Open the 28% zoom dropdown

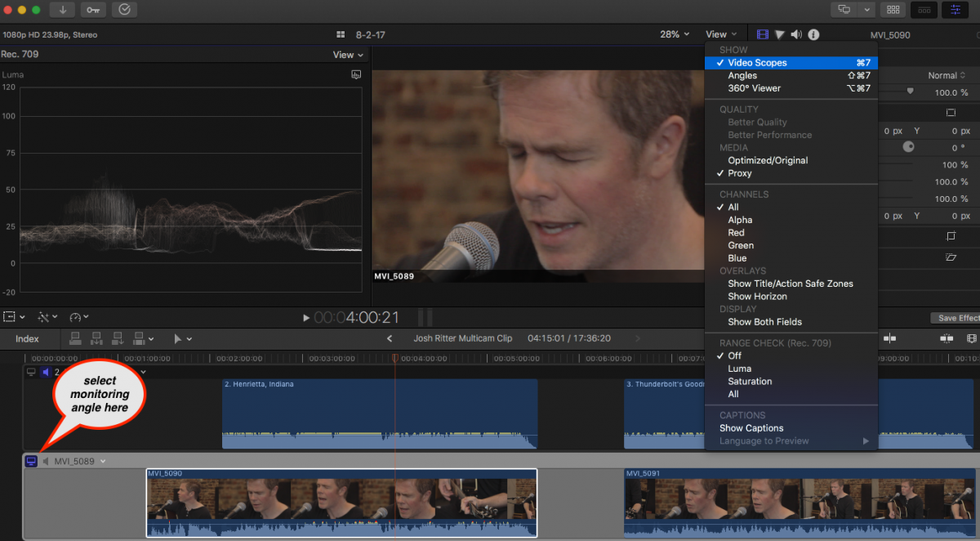point(675,34)
